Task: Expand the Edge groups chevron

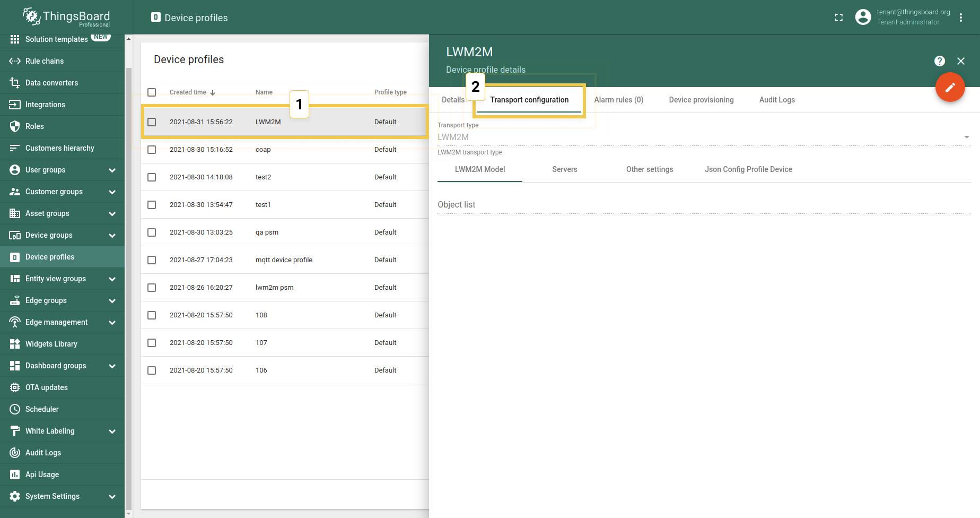Action: [x=112, y=301]
